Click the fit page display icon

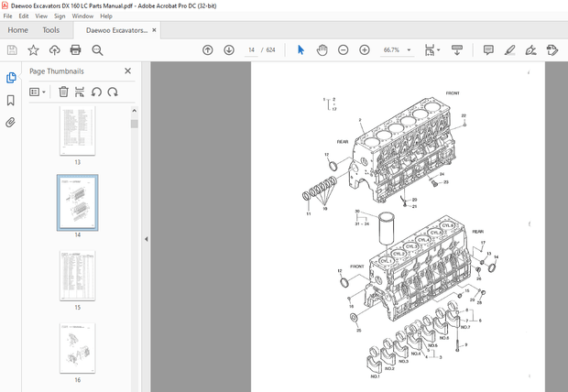click(x=430, y=50)
